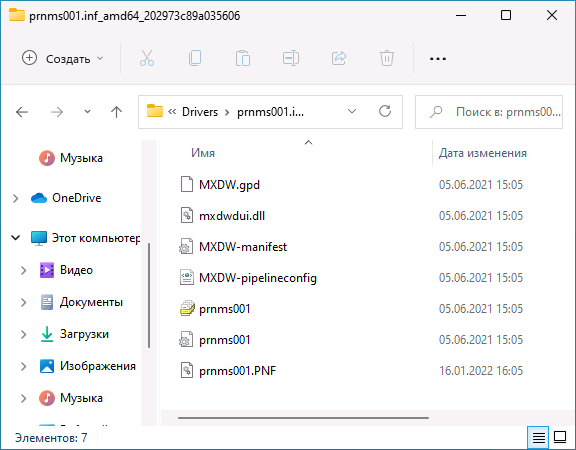The image size is (576, 450).
Task: Click the prnms001.i... breadcrumb segment
Action: tap(270, 112)
